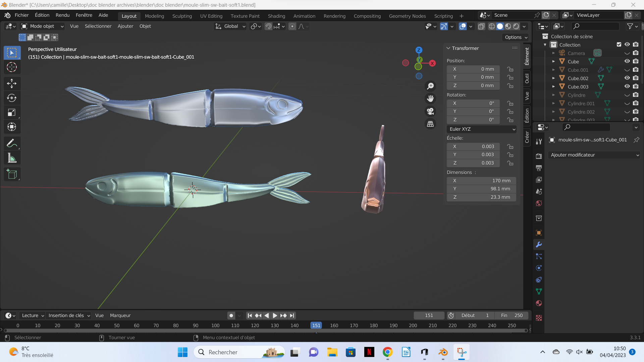This screenshot has height=362, width=644.
Task: Choose the Rotate tool
Action: coord(12,98)
